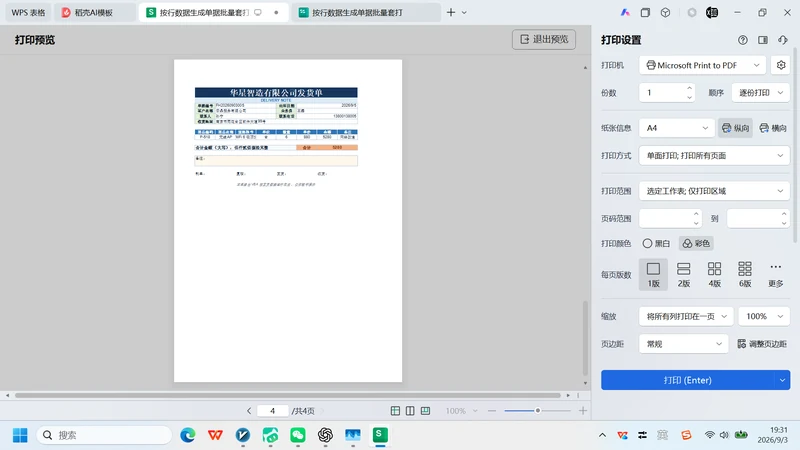This screenshot has width=800, height=450.
Task: Click the exit preview button
Action: [544, 39]
